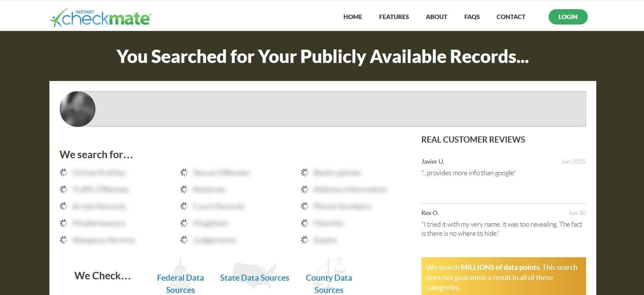
Task: Click the loading spinner beside Weapons Permits
Action: 64,240
